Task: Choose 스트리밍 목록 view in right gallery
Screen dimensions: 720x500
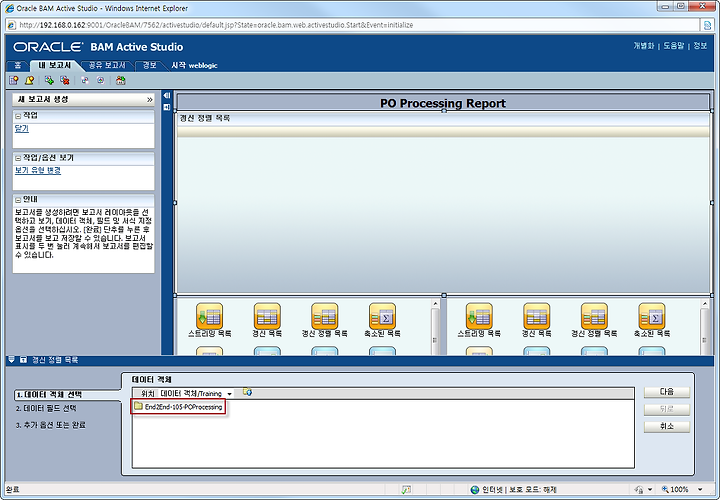Action: (x=479, y=320)
